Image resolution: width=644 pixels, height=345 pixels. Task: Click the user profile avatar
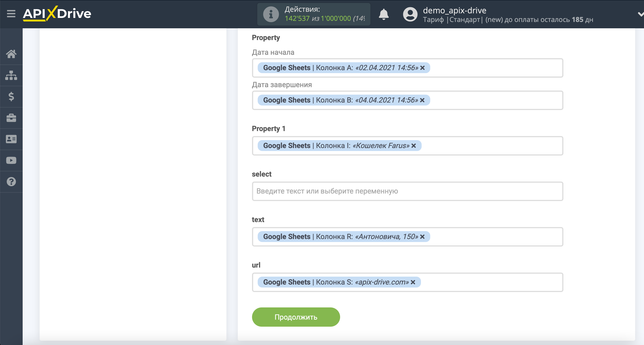click(x=410, y=14)
